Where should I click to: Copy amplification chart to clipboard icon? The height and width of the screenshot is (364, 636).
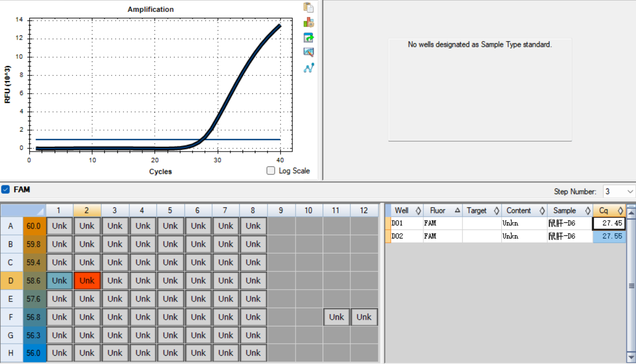(309, 7)
